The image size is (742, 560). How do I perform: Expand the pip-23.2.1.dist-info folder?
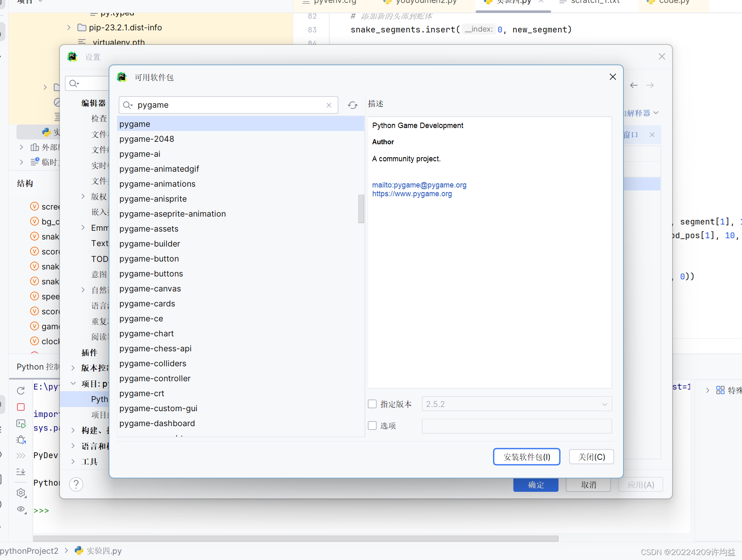[69, 27]
